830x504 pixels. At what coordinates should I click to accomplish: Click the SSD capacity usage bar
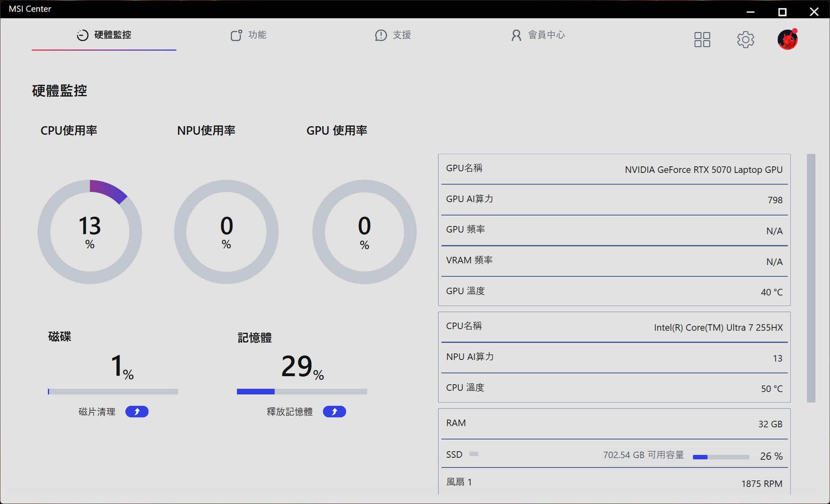pos(721,457)
